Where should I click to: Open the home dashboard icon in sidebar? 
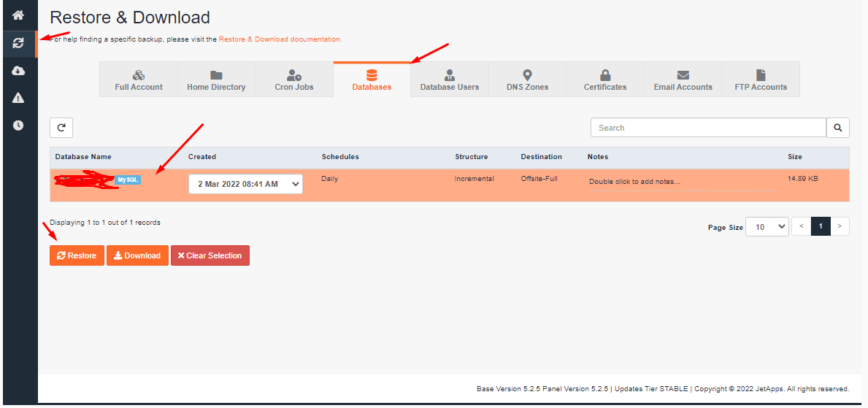[18, 15]
